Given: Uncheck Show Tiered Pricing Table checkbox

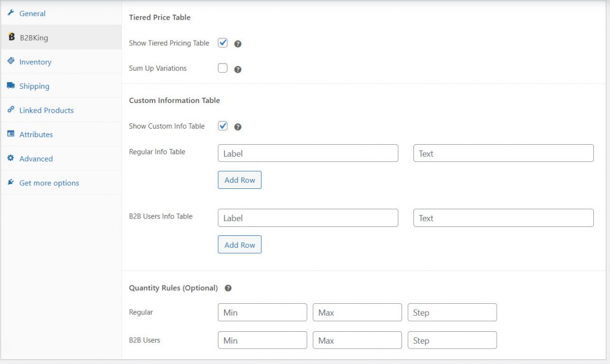Looking at the screenshot, I should point(223,43).
